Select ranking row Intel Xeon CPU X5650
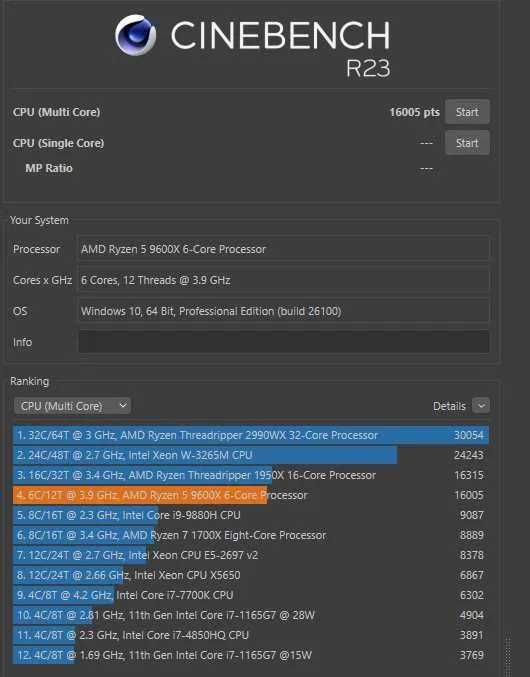Screen dimensions: 530x677 [x=251, y=575]
